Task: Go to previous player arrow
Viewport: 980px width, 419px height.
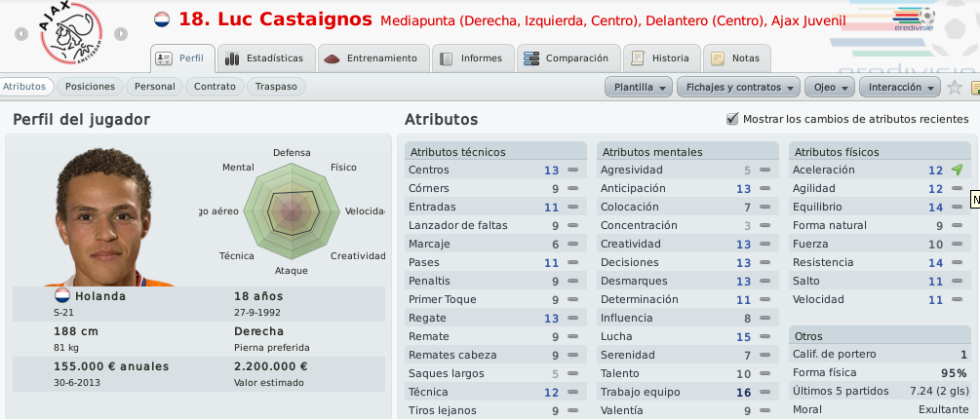Action: click(21, 34)
